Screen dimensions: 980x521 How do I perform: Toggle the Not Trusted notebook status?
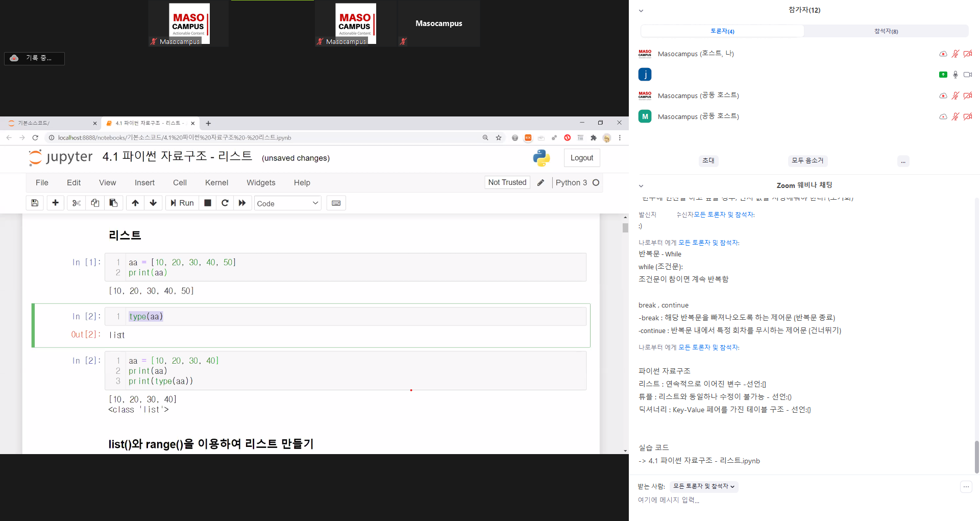pyautogui.click(x=507, y=182)
